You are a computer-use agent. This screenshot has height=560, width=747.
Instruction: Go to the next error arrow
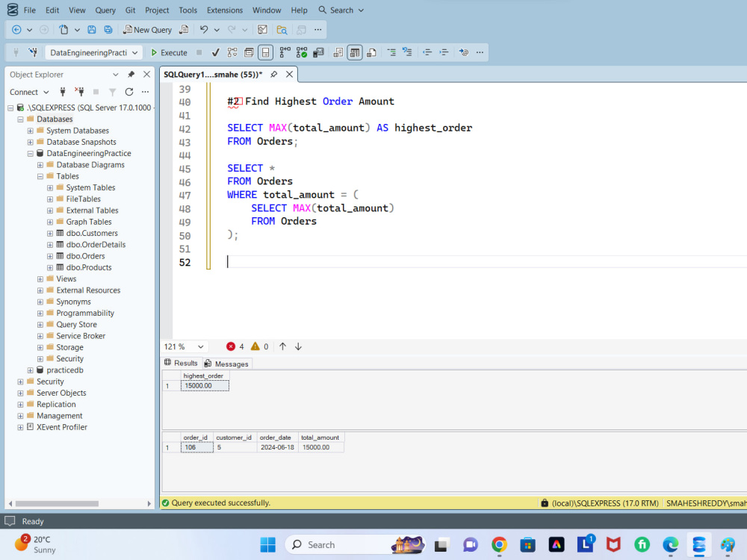click(298, 346)
